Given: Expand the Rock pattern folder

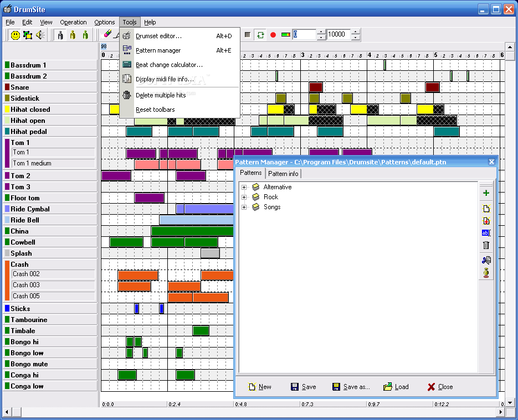Looking at the screenshot, I should click(x=244, y=197).
